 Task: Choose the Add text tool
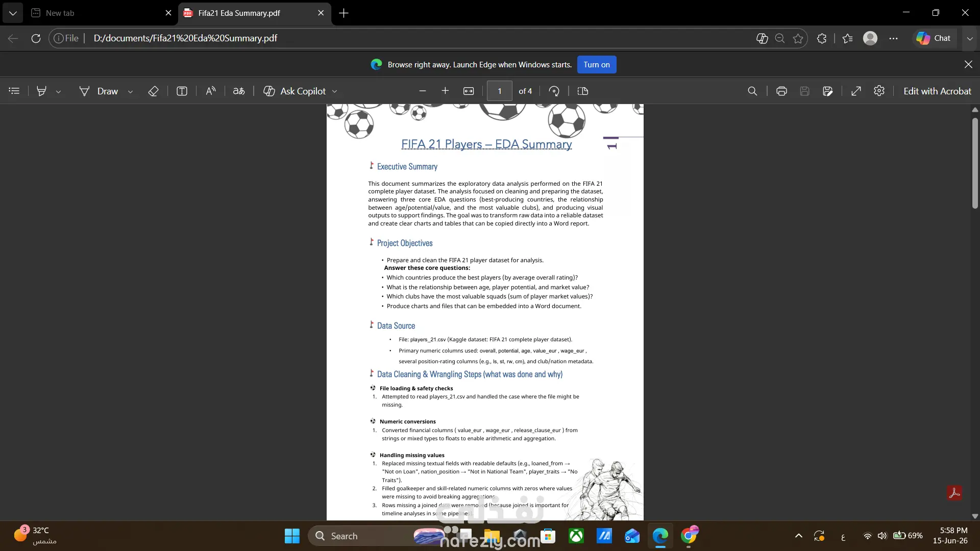click(182, 91)
